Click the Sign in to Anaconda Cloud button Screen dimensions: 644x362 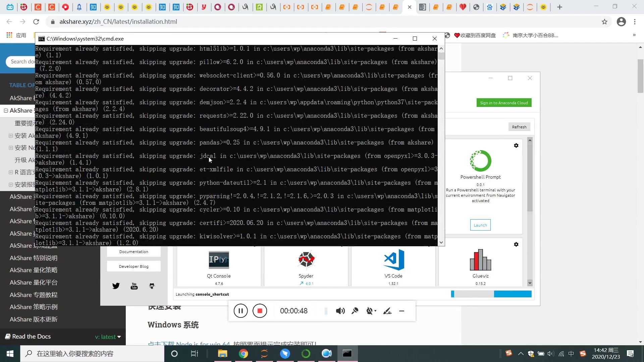coord(504,103)
